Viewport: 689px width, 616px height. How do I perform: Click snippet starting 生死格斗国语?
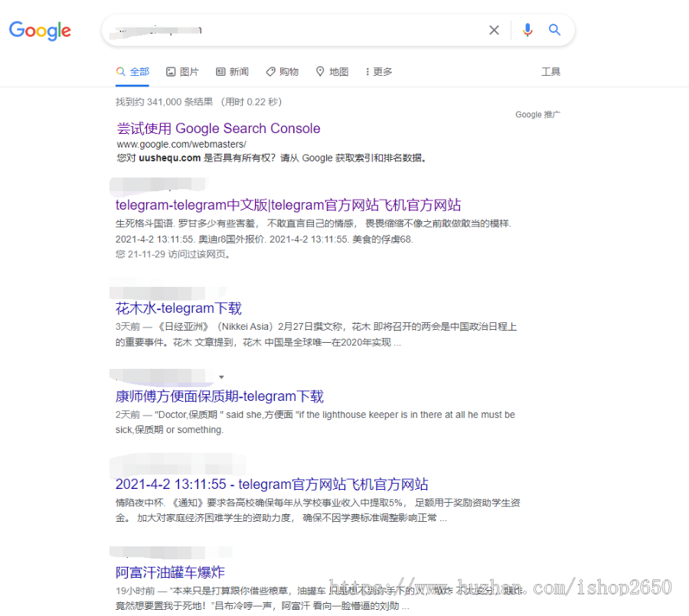click(313, 232)
